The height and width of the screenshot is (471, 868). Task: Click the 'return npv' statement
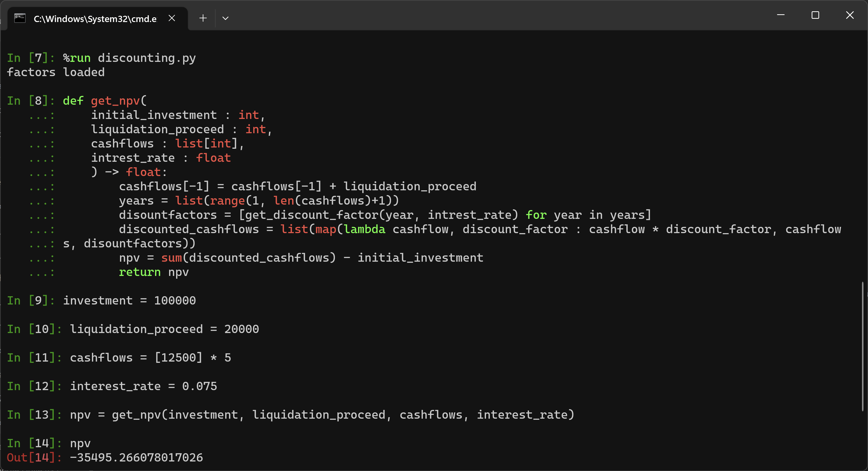tap(154, 272)
